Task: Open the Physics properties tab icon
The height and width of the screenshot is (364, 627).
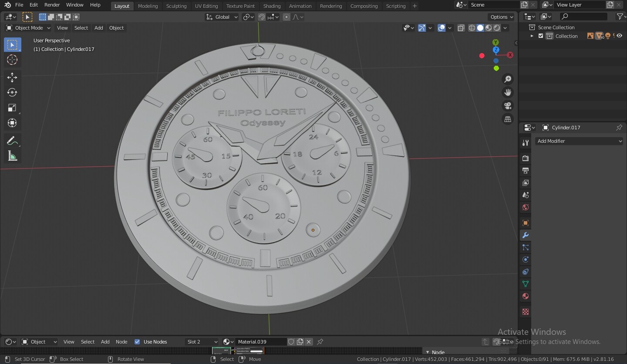Action: [x=526, y=260]
